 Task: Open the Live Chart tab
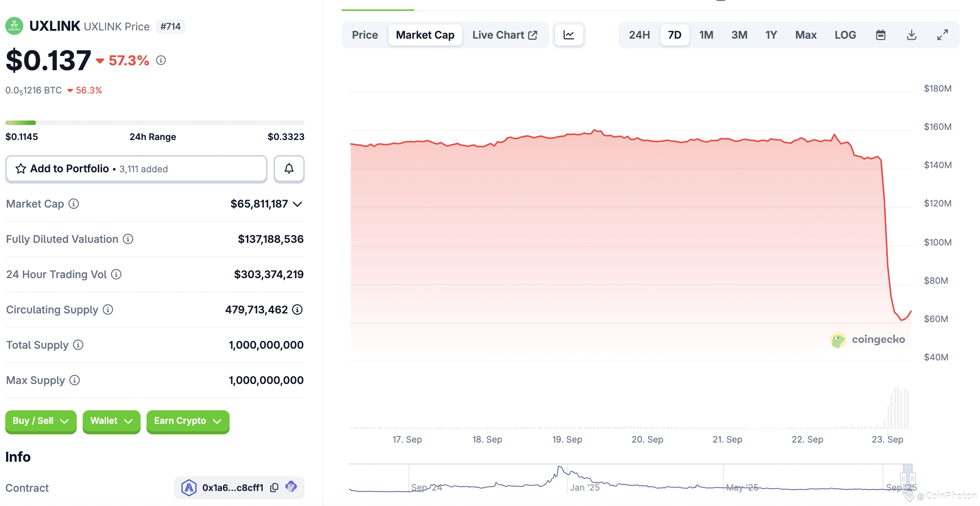click(x=504, y=35)
